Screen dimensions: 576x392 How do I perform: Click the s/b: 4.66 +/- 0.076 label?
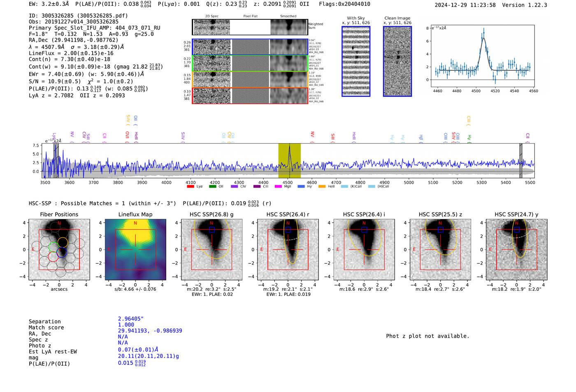coord(135,289)
